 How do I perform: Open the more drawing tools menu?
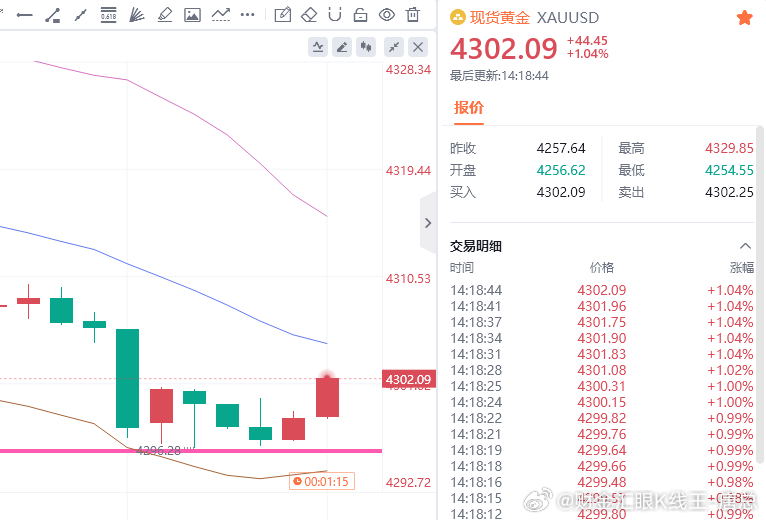[x=248, y=15]
